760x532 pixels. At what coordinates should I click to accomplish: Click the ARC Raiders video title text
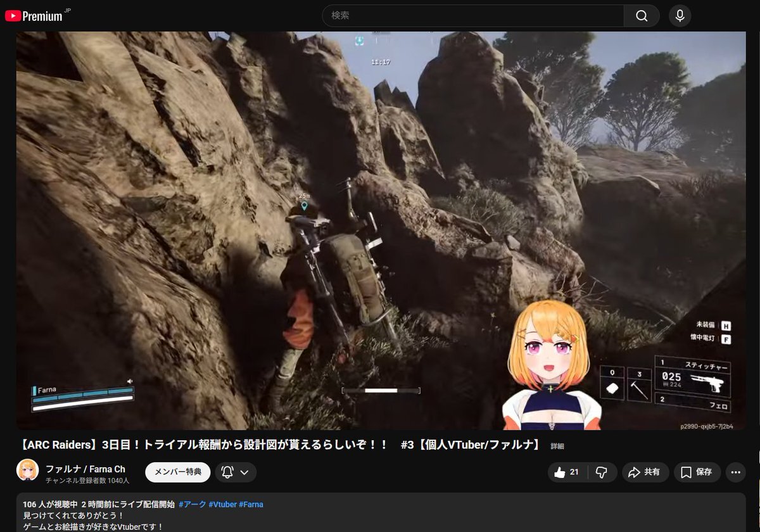[279, 446]
